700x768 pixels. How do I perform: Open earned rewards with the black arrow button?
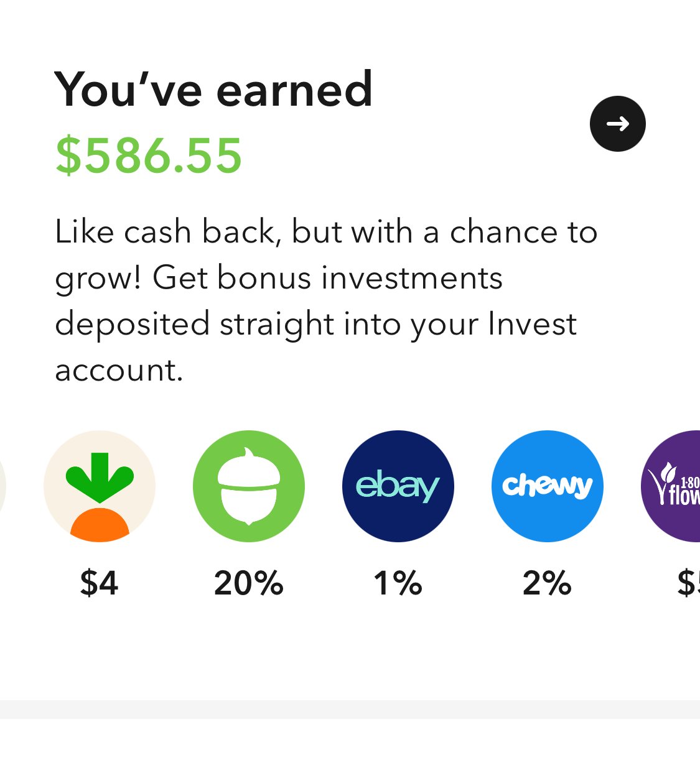(617, 124)
